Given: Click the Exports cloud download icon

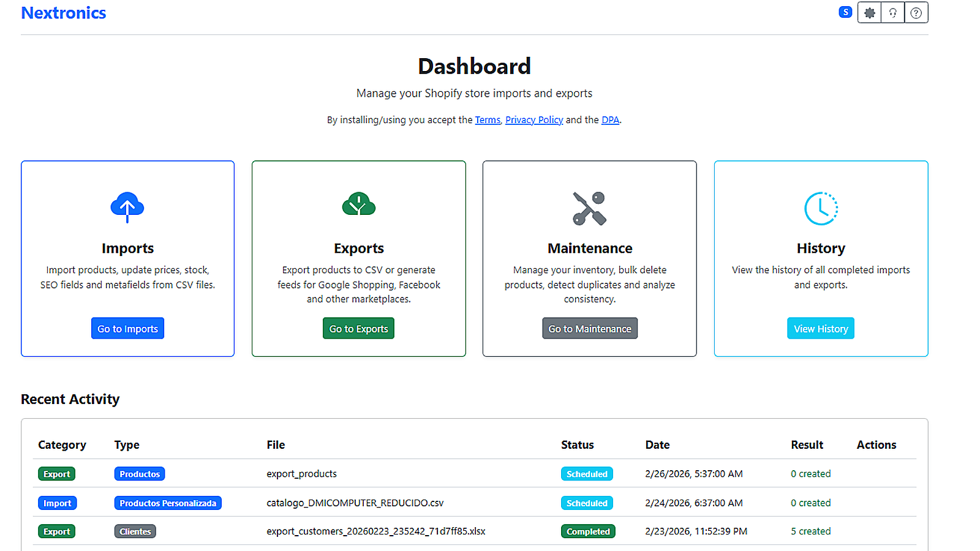Looking at the screenshot, I should coord(359,204).
